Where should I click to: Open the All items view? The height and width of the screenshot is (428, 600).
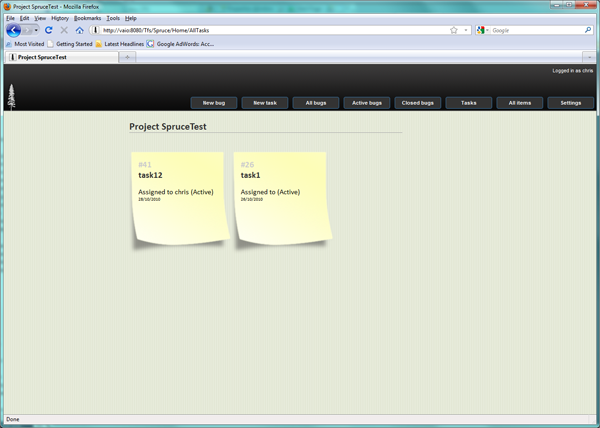point(520,103)
